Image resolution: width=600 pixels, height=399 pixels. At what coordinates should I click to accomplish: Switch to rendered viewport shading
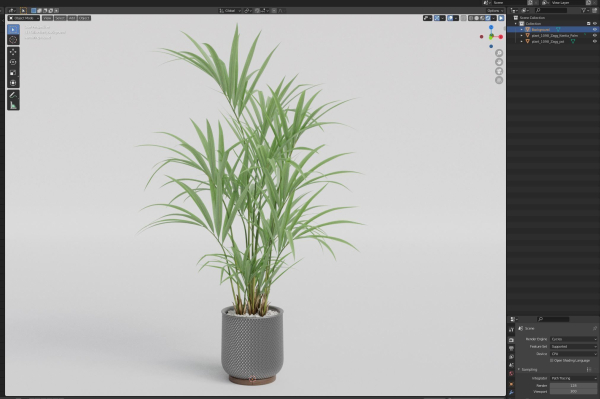point(488,18)
